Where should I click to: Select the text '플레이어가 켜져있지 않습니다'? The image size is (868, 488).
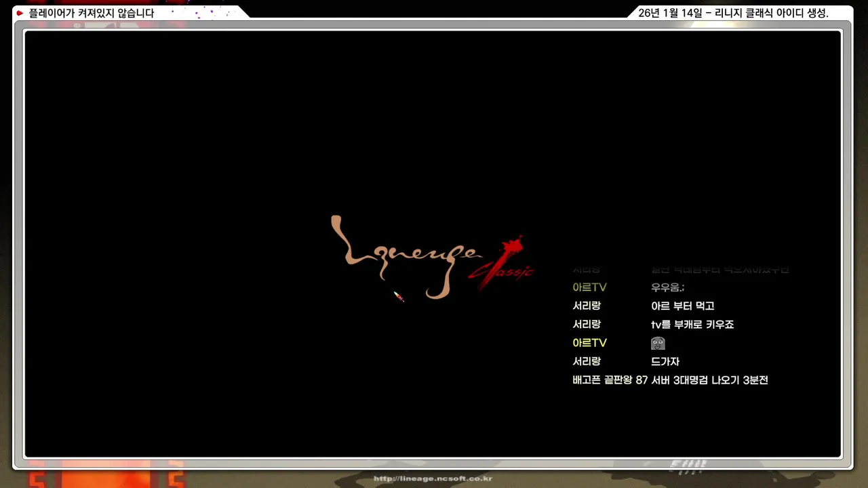pyautogui.click(x=92, y=13)
